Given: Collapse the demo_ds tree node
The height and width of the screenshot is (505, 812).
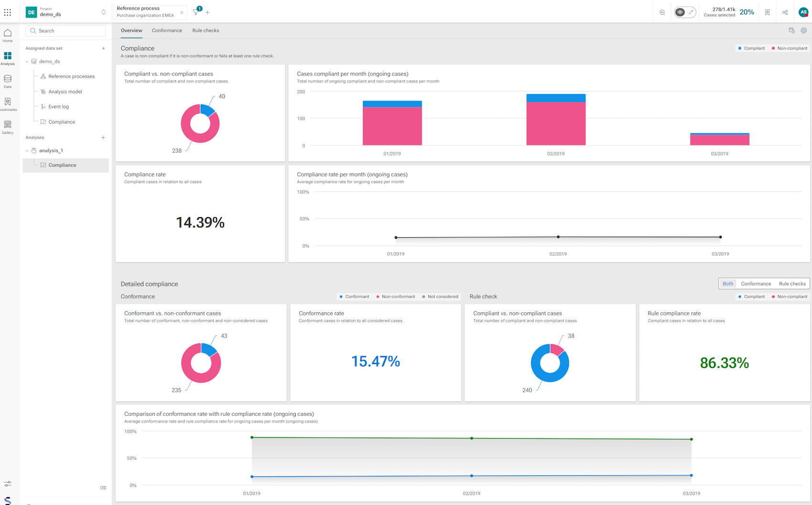Looking at the screenshot, I should coord(27,62).
